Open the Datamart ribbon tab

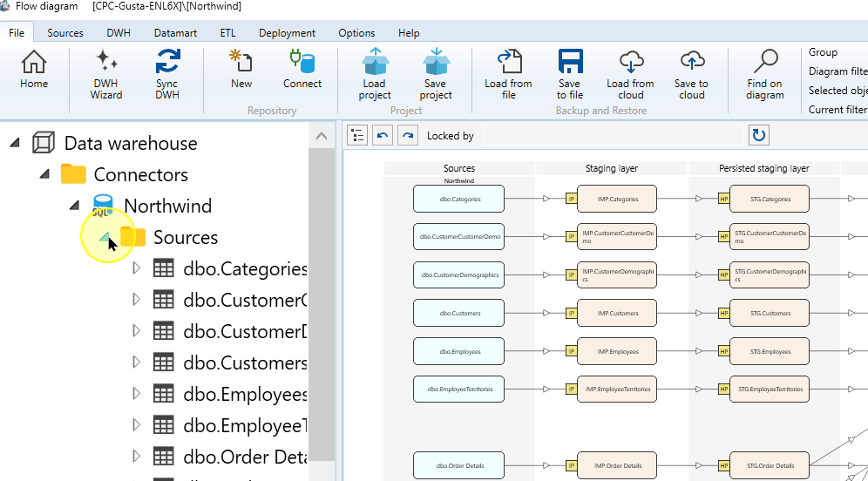(175, 32)
